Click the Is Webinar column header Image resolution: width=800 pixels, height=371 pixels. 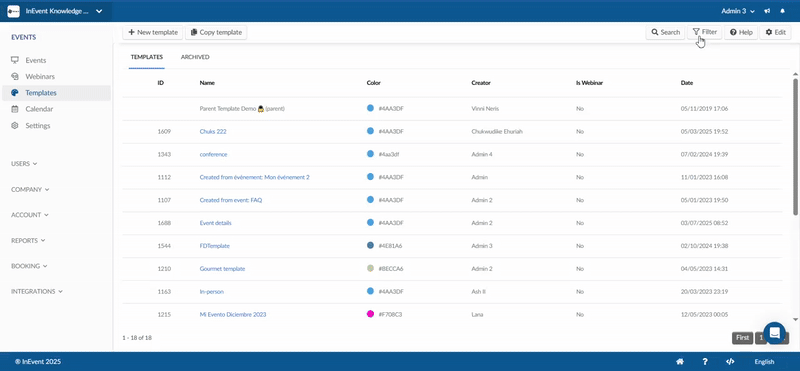tap(589, 83)
